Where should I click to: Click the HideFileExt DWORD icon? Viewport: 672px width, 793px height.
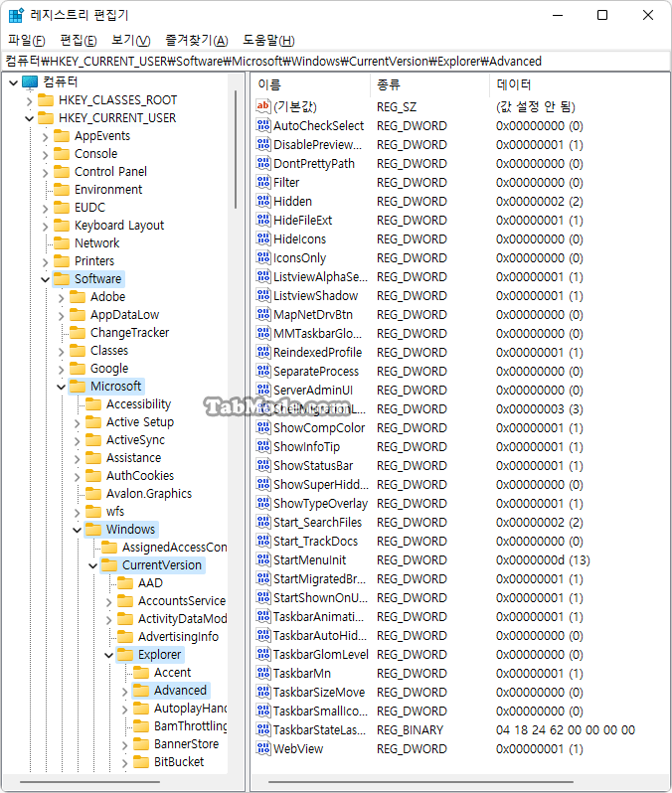pos(263,220)
